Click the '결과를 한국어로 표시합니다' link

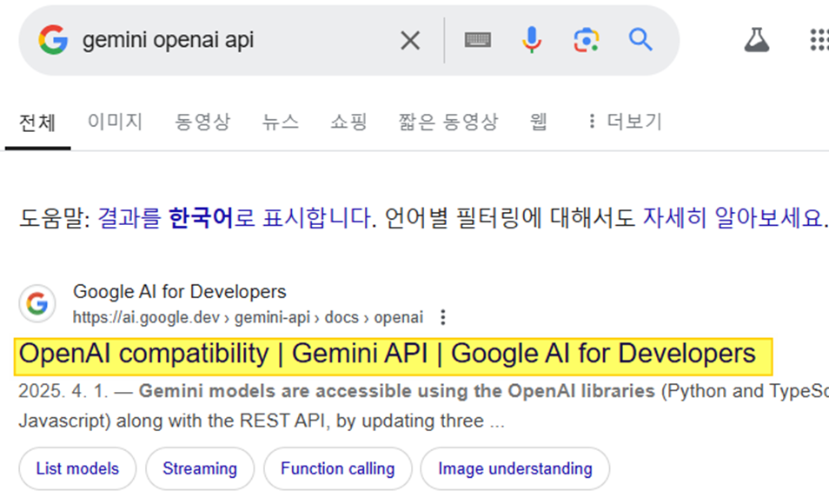[235, 218]
